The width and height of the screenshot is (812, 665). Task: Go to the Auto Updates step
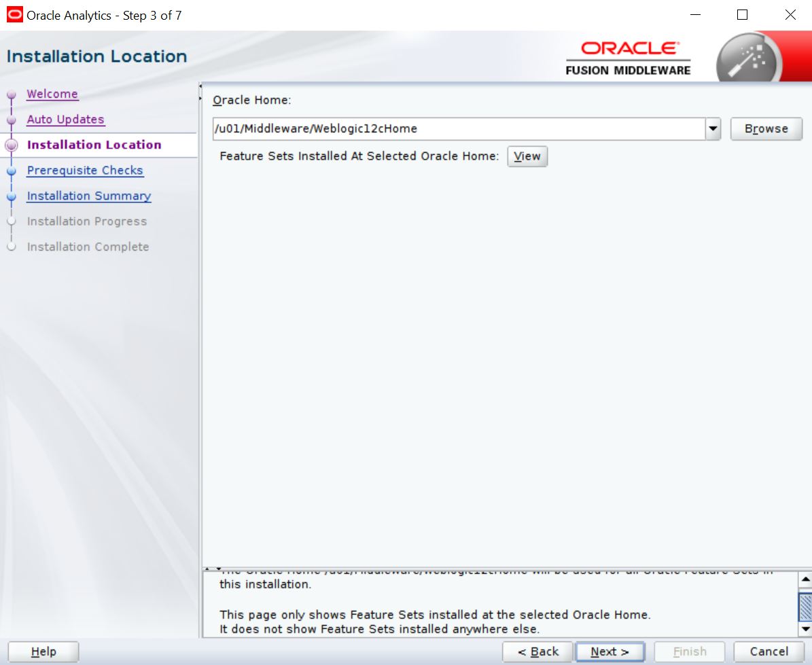click(x=66, y=120)
